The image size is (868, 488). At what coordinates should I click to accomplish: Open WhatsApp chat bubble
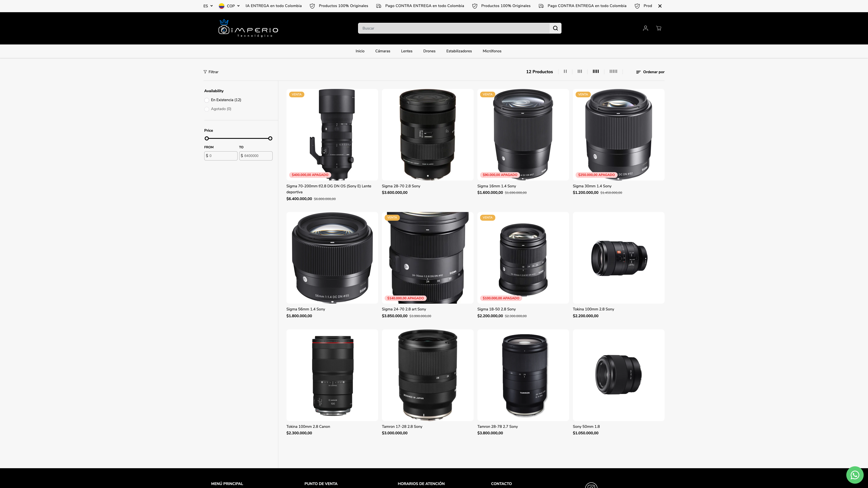pyautogui.click(x=855, y=475)
